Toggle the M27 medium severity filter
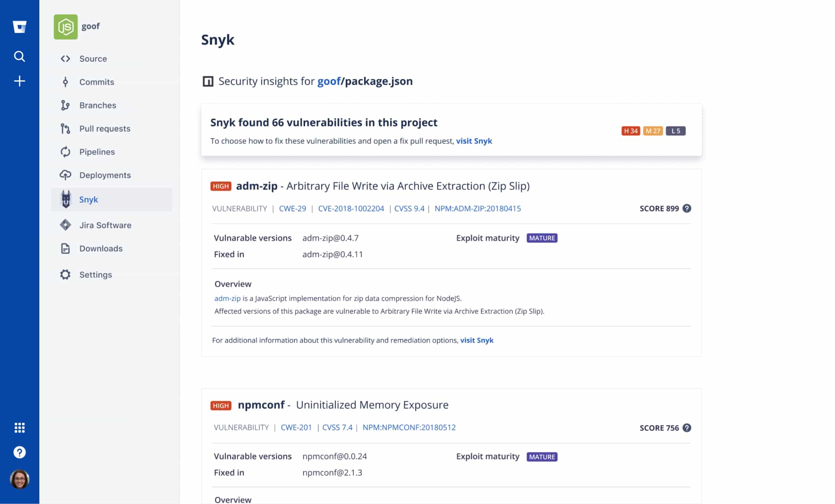Screen dimensions: 835x504 (x=653, y=130)
